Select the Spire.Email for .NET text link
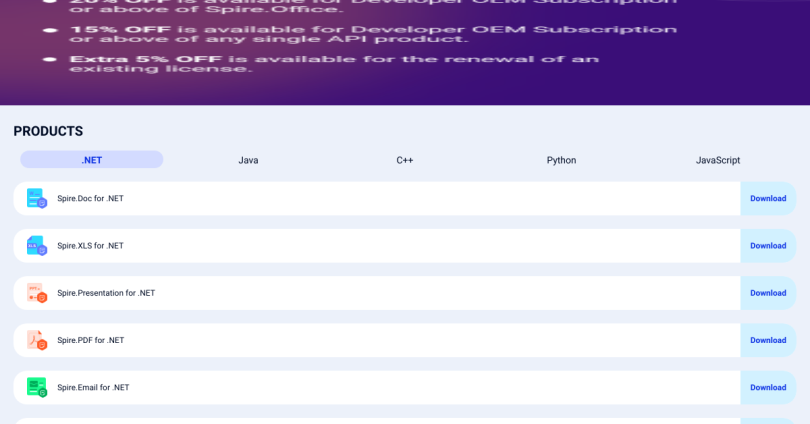810x424 pixels. 93,387
